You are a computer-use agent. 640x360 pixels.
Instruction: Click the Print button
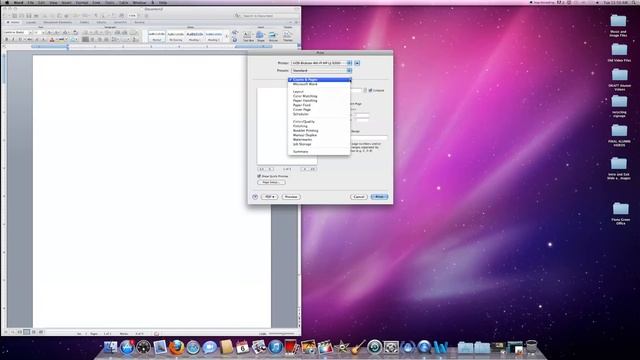(379, 197)
